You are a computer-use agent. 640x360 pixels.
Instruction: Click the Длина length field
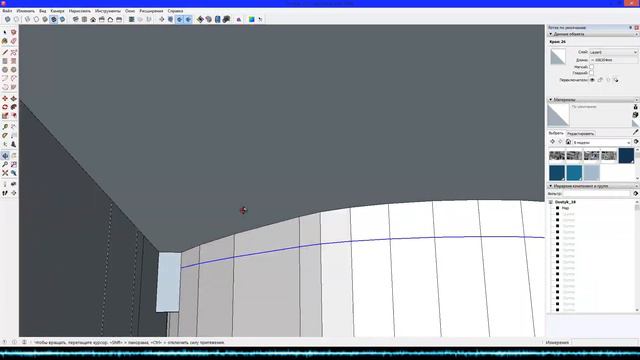613,60
